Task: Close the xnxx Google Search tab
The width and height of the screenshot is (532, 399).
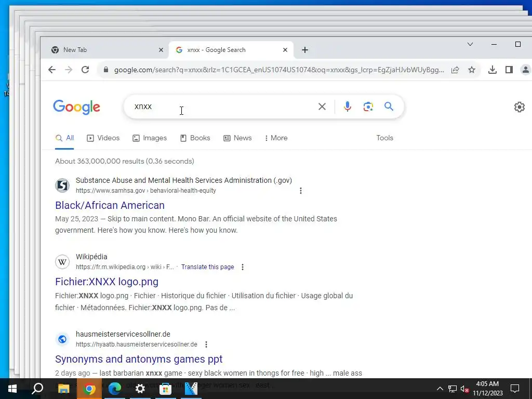Action: point(285,50)
